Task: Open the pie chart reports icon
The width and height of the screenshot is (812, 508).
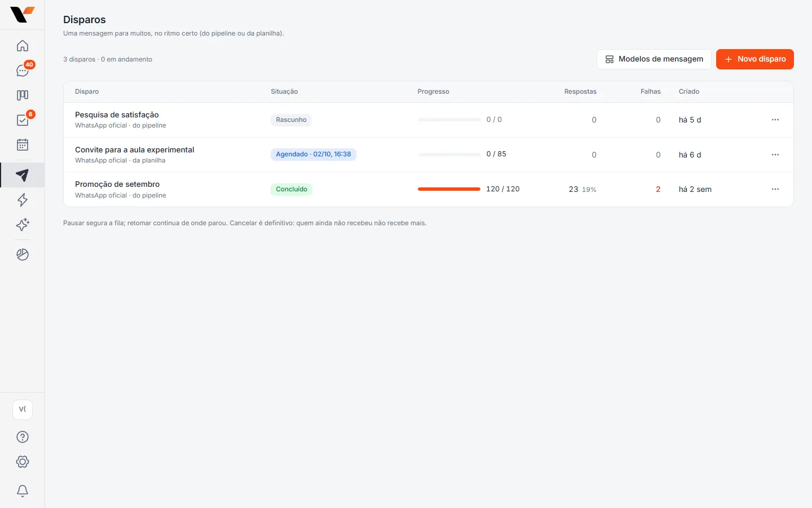Action: click(23, 255)
